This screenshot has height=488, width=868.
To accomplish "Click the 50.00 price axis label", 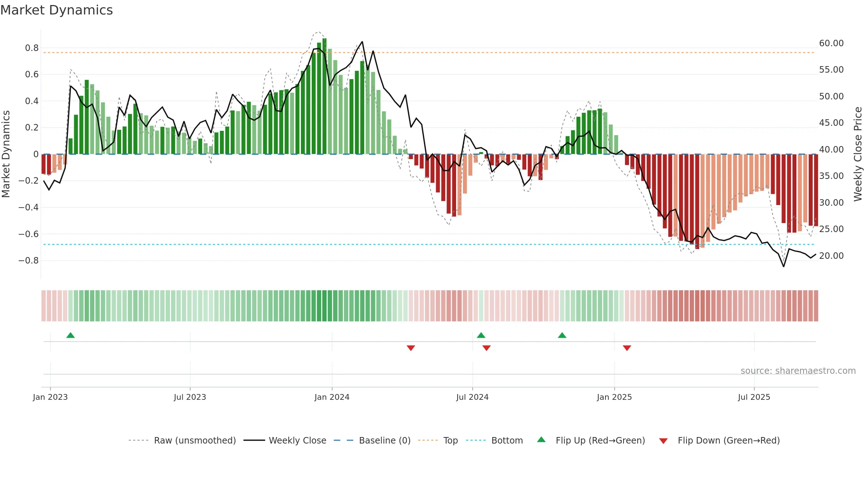I will point(831,96).
